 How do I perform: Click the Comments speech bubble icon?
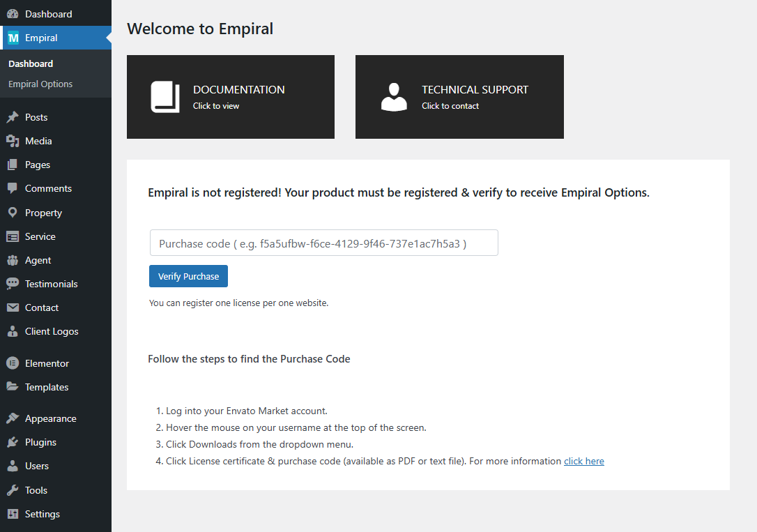(x=13, y=188)
